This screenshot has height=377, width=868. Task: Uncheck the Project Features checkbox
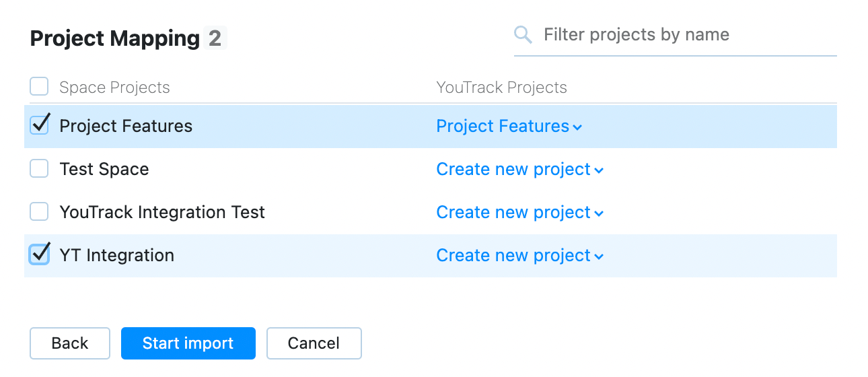40,125
